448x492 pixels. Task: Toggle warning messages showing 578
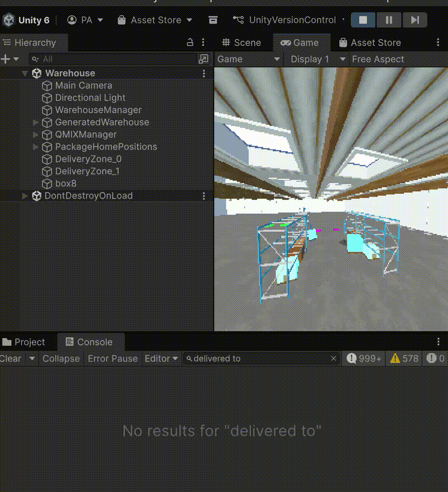404,359
